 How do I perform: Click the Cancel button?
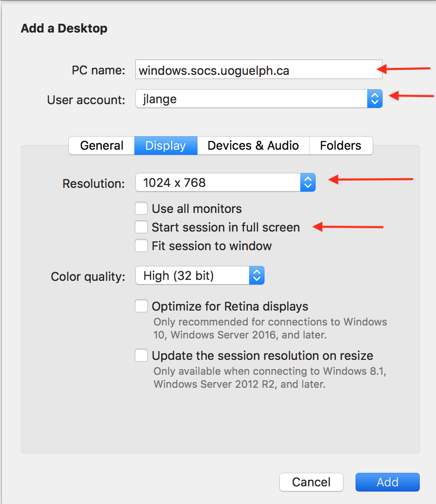click(x=311, y=482)
